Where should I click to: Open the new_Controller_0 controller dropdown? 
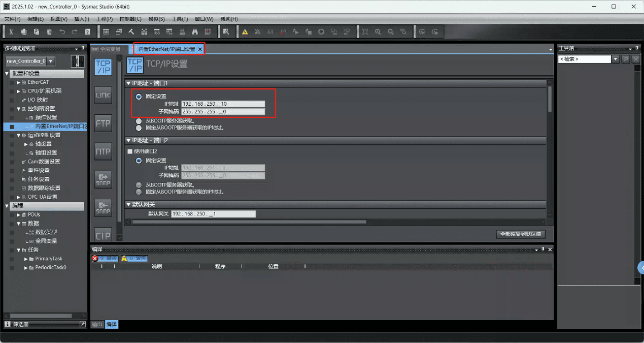pos(49,60)
